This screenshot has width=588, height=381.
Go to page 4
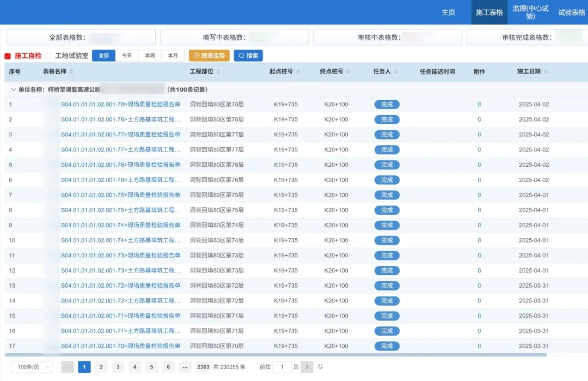[x=134, y=367]
